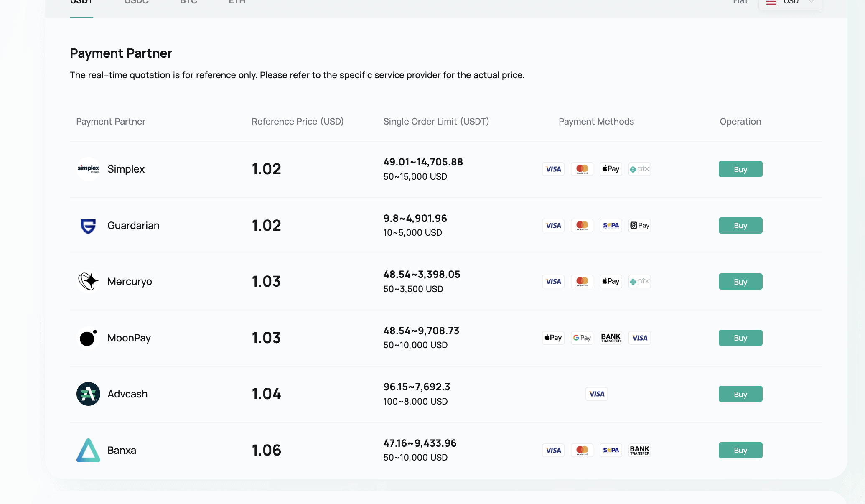Viewport: 865px width, 504px height.
Task: Click Bank Transfer icon in Banxa row
Action: tap(639, 450)
